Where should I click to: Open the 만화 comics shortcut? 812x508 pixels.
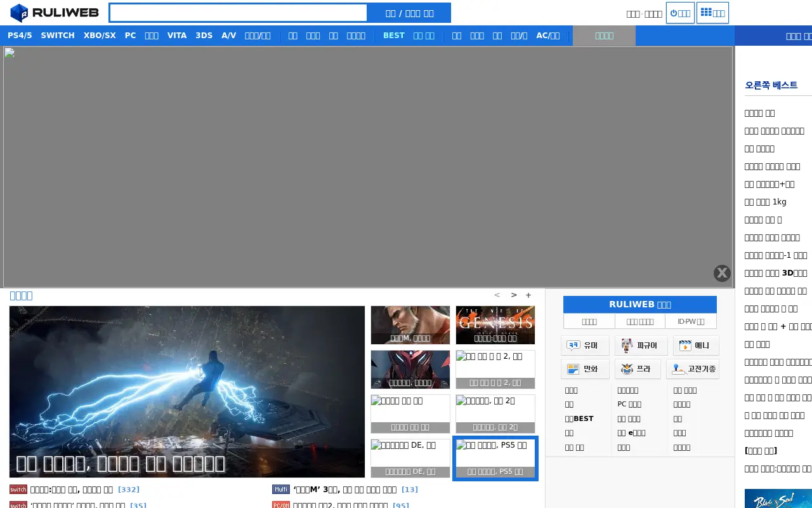(585, 369)
